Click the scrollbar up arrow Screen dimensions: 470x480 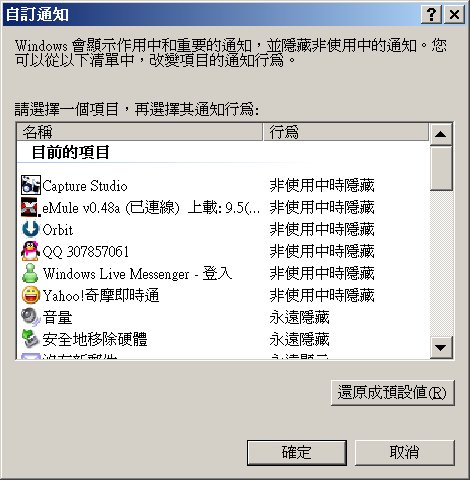(441, 134)
